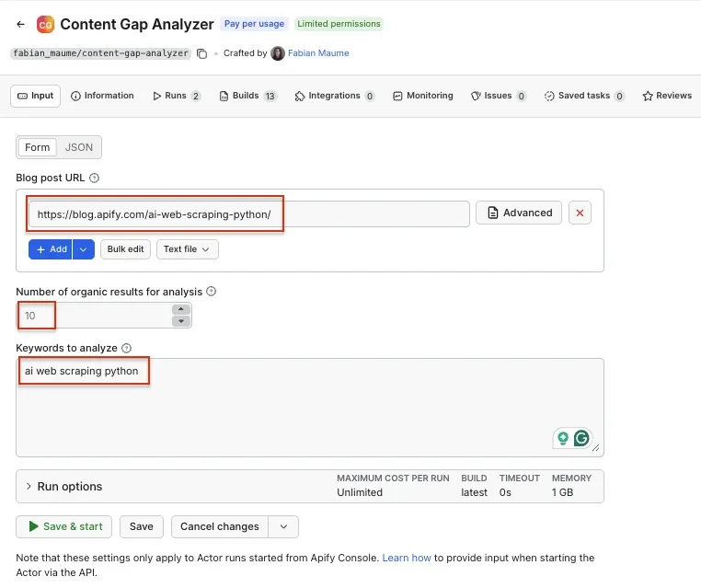
Task: Open the Builds tab
Action: click(x=248, y=96)
